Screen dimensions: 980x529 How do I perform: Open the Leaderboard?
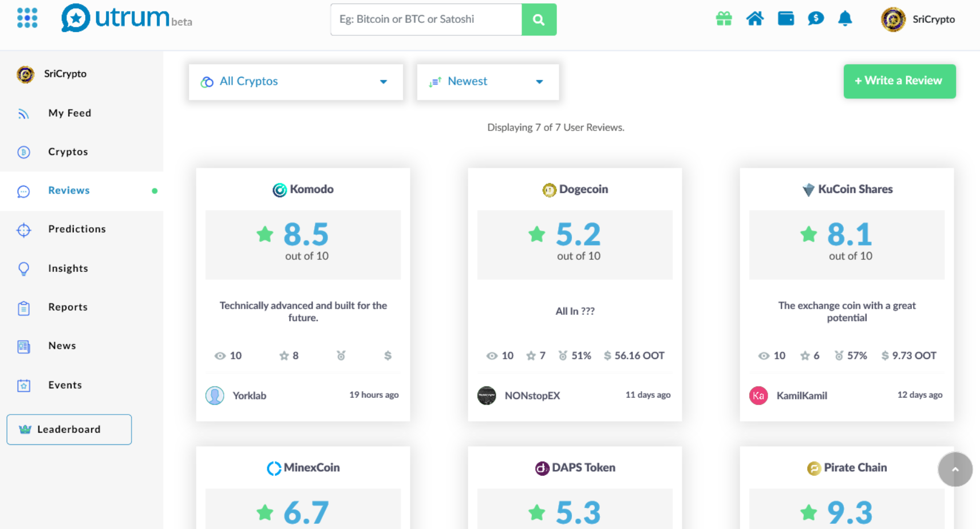[x=69, y=429]
